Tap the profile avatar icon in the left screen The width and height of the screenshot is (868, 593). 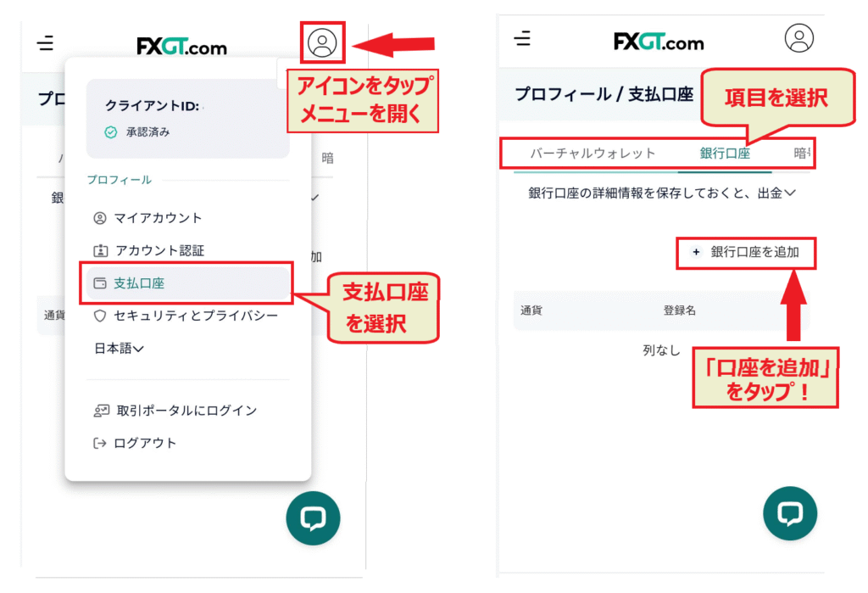pos(323,42)
